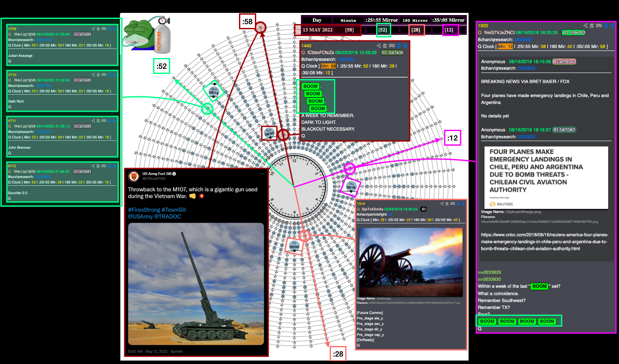Click the goggles icon on post 4710
This screenshot has width=619, height=364.
click(104, 75)
